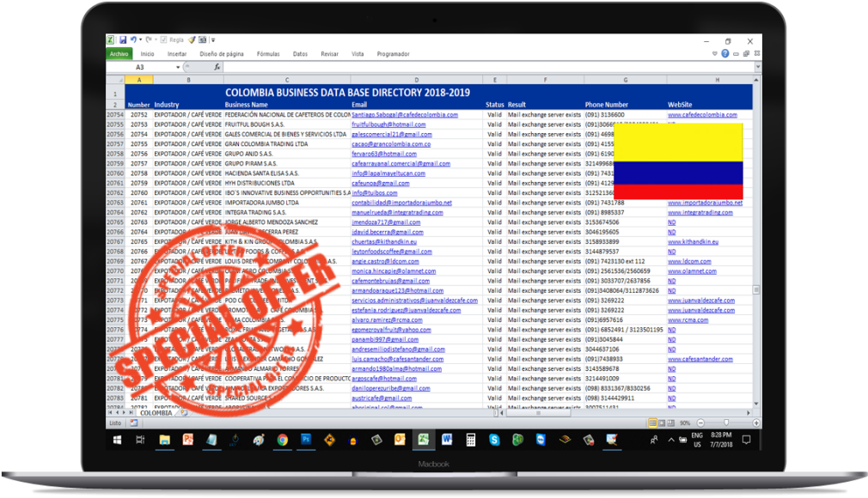868x498 pixels.
Task: Click the Redo arrow icon
Action: (149, 39)
